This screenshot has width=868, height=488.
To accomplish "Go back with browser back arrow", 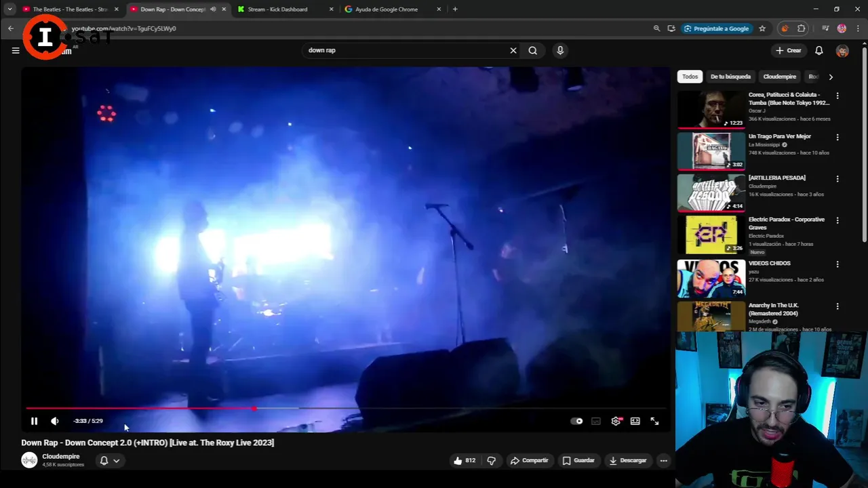I will pos(11,28).
